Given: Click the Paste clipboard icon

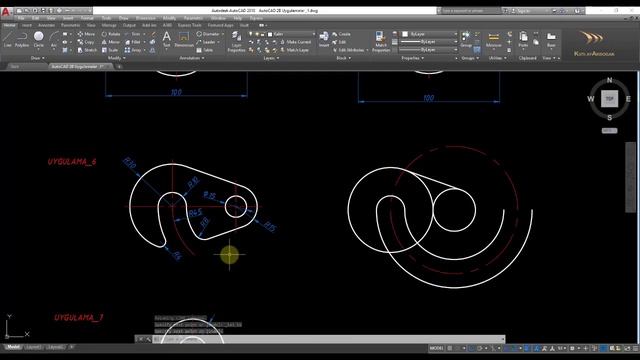Looking at the screenshot, I should coord(523,40).
